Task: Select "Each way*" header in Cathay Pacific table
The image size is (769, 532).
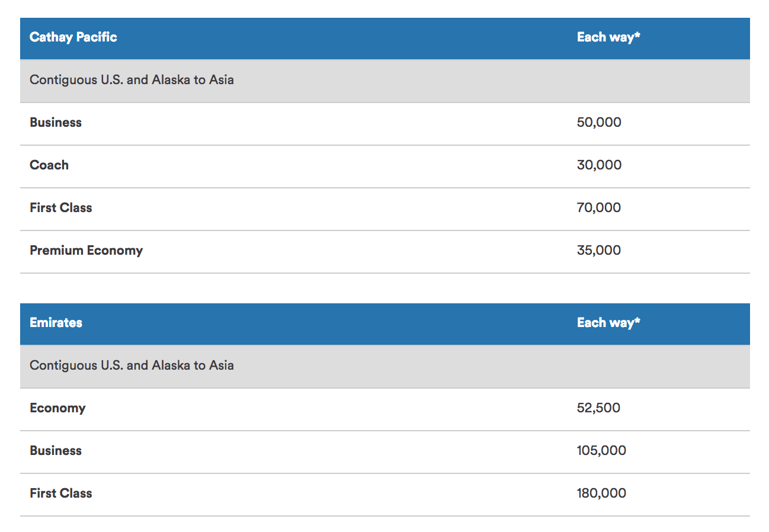Action: pos(608,37)
